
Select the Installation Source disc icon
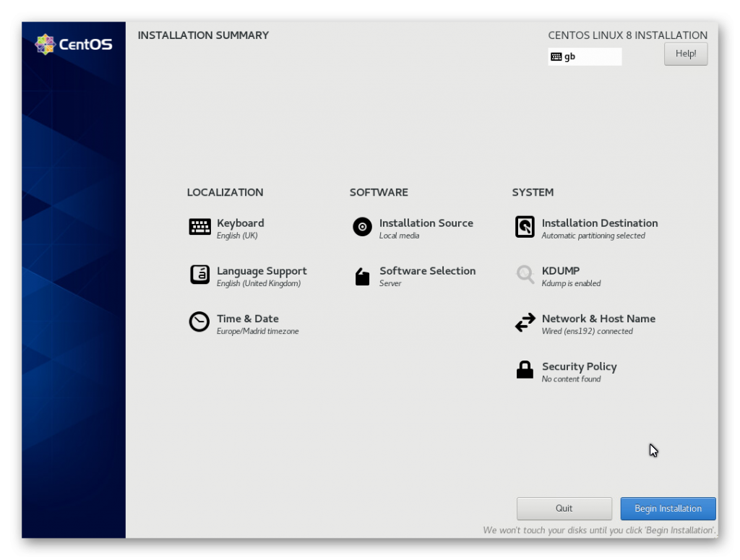(362, 227)
